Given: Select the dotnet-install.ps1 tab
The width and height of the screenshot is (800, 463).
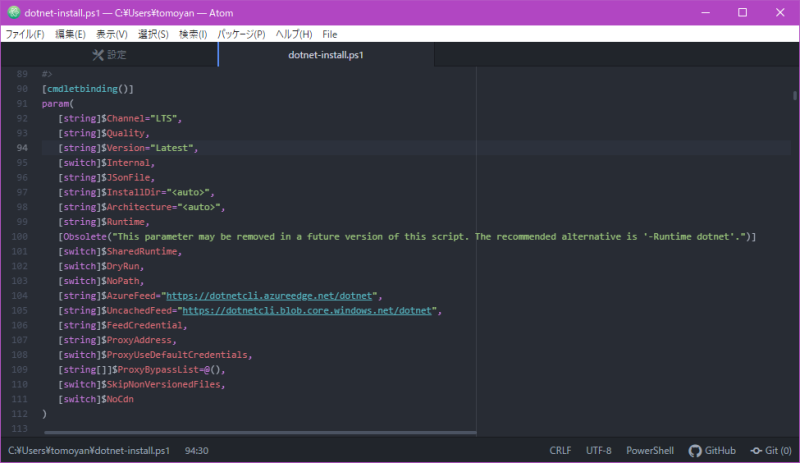Looking at the screenshot, I should 326,55.
